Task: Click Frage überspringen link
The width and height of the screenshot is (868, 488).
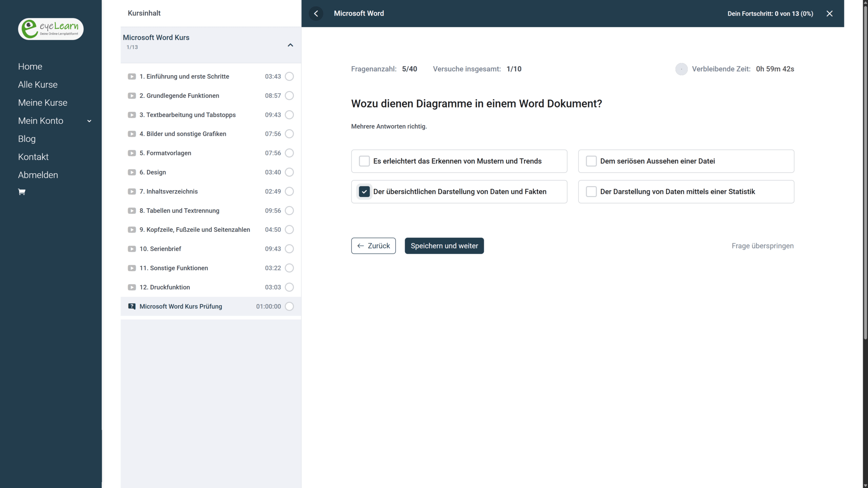Action: [762, 246]
